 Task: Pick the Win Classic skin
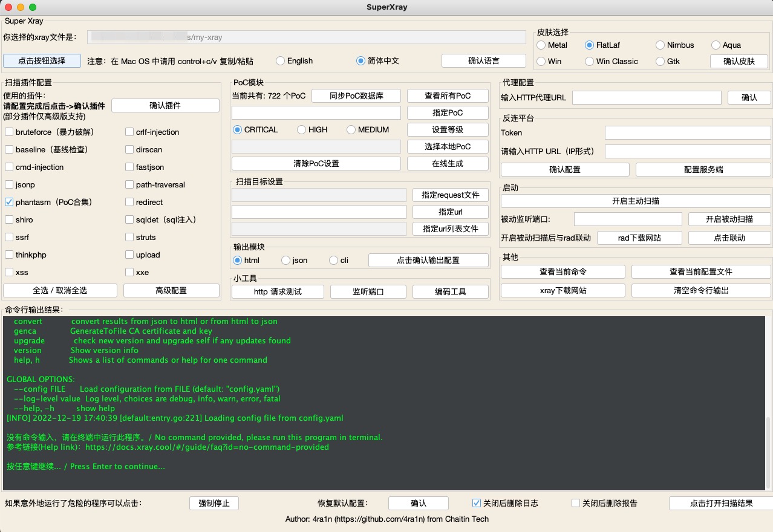coord(589,61)
